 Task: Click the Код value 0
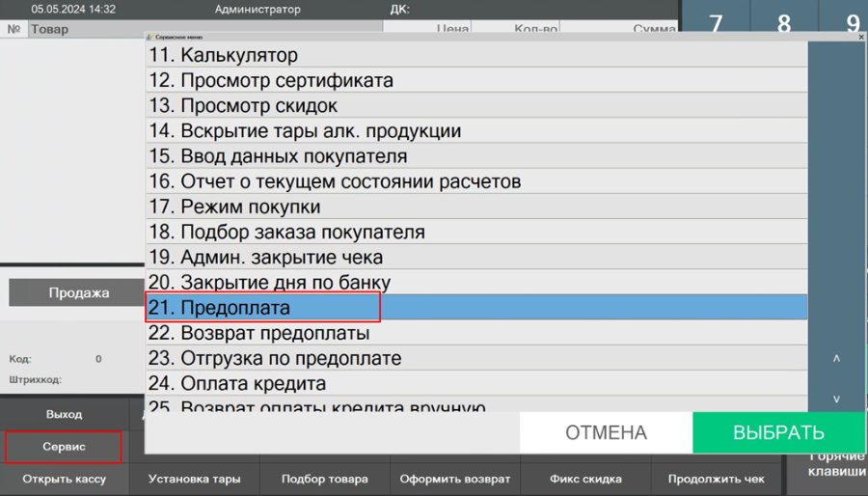tap(98, 359)
